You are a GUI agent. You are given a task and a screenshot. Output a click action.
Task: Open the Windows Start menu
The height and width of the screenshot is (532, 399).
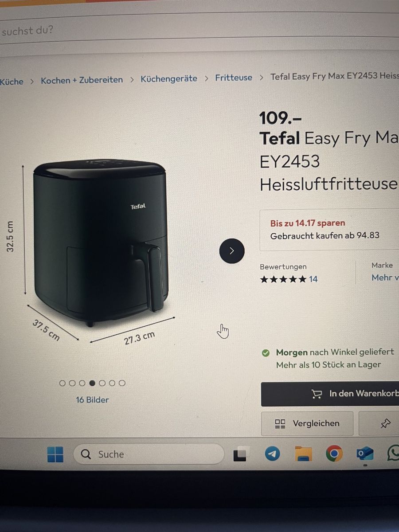55,454
